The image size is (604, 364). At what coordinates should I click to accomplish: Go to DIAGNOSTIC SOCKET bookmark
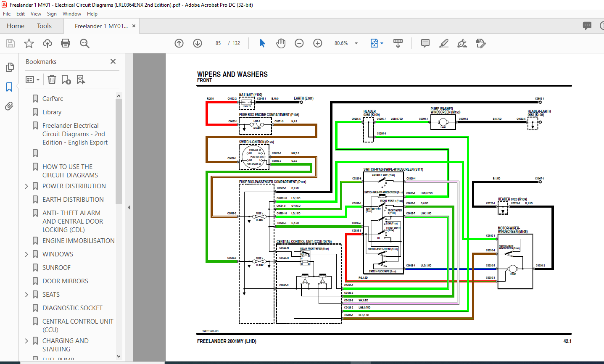(x=72, y=308)
